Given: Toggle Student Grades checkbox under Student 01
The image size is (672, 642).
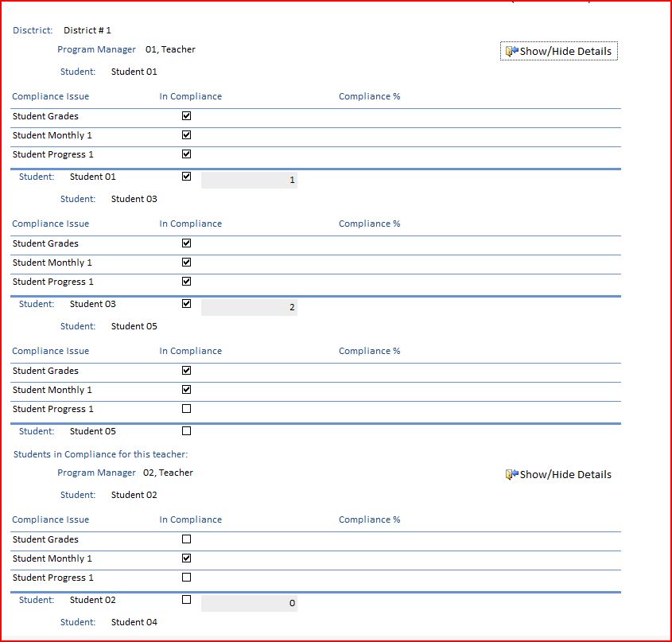Looking at the screenshot, I should pyautogui.click(x=186, y=116).
